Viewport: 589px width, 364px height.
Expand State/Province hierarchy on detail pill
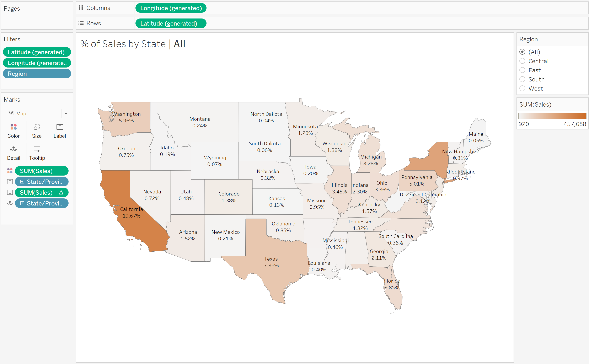pos(22,203)
